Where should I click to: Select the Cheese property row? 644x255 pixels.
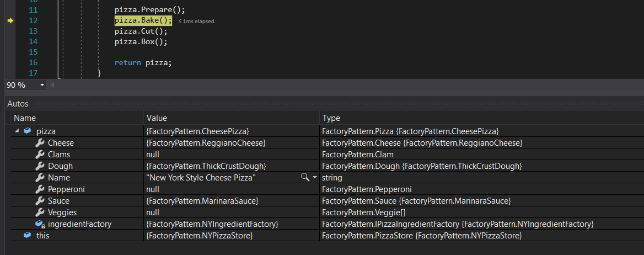tap(328, 143)
